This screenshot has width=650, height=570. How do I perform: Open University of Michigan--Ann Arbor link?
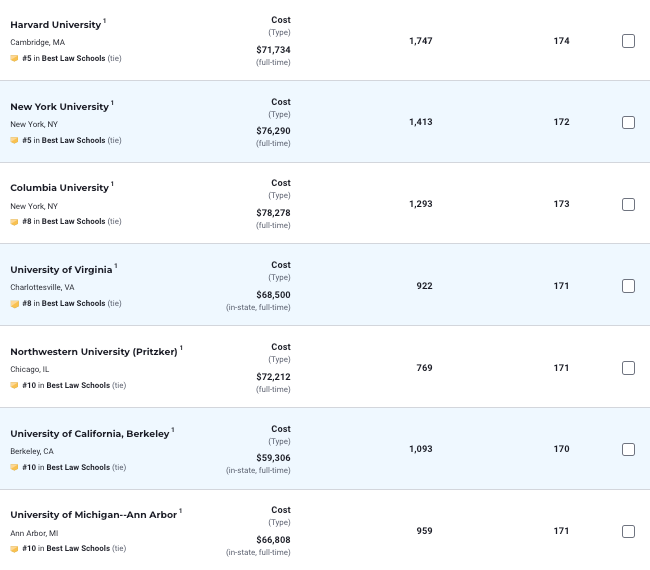pos(93,515)
